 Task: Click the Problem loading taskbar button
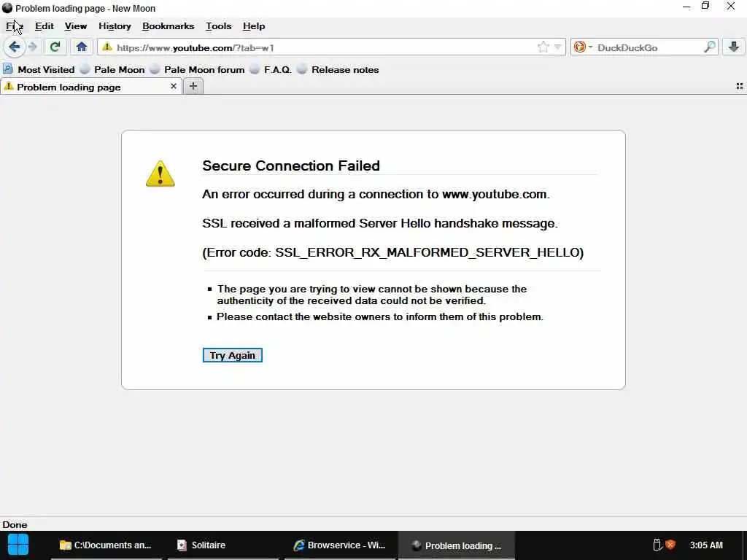coord(457,545)
